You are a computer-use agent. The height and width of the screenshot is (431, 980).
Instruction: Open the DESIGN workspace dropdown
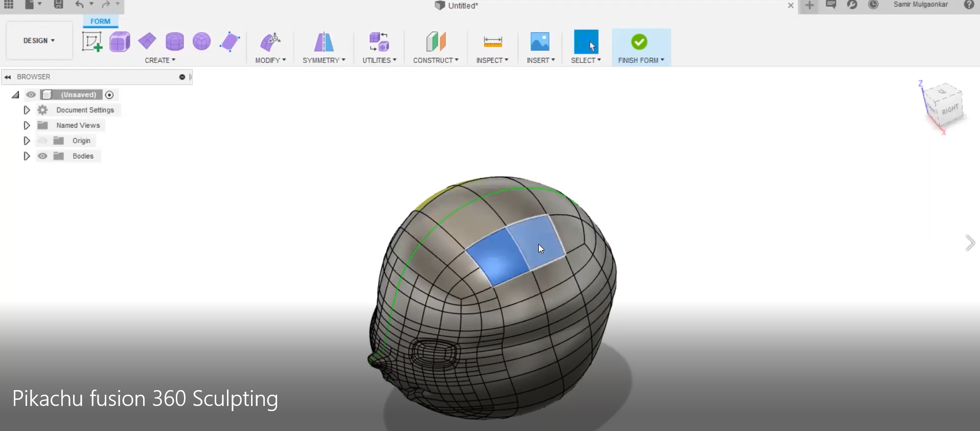39,40
